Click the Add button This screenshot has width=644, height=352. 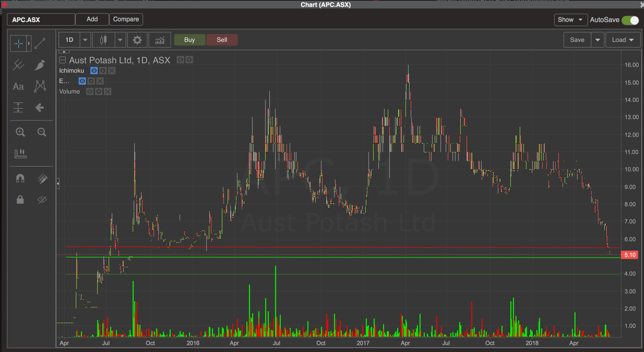(x=92, y=19)
